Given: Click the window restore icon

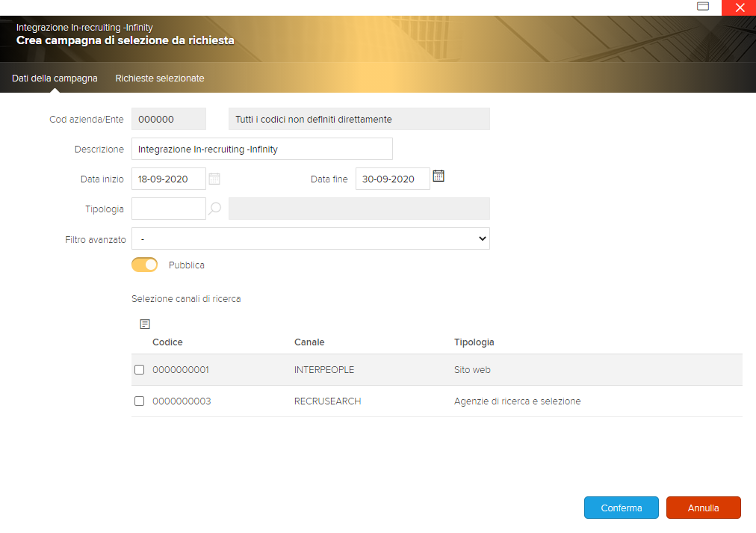Looking at the screenshot, I should (703, 6).
